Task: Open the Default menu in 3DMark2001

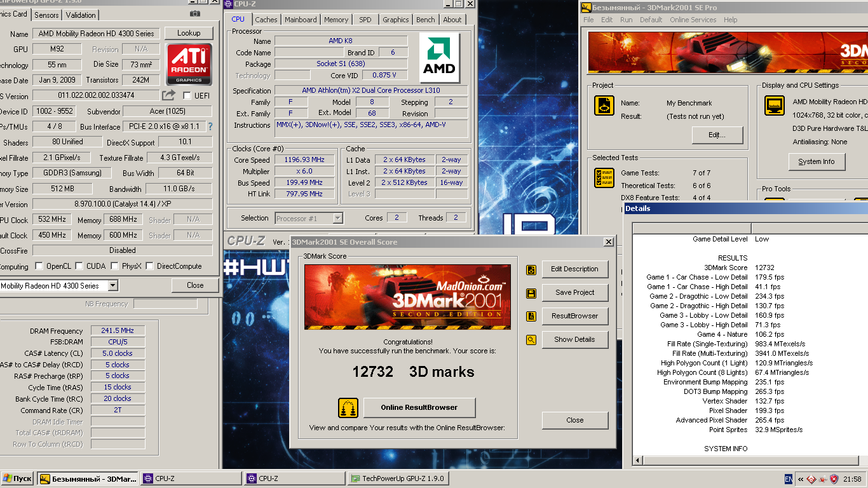Action: coord(651,20)
